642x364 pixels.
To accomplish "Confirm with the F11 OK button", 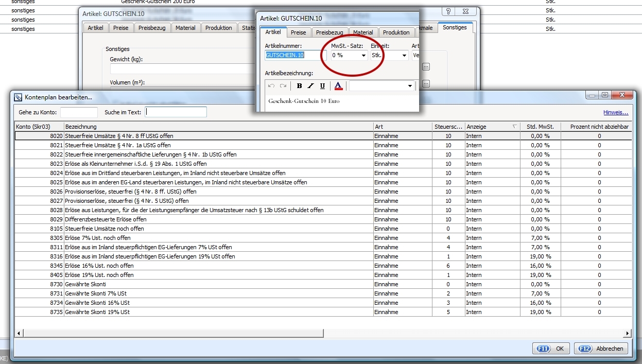I will coord(551,349).
